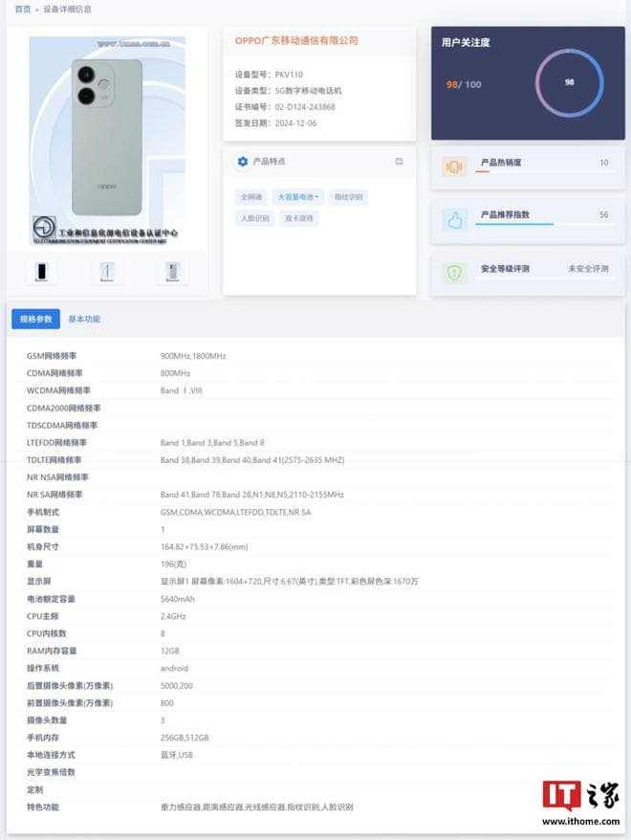
Task: Click the gear icon beside 产品特点
Action: pyautogui.click(x=243, y=162)
